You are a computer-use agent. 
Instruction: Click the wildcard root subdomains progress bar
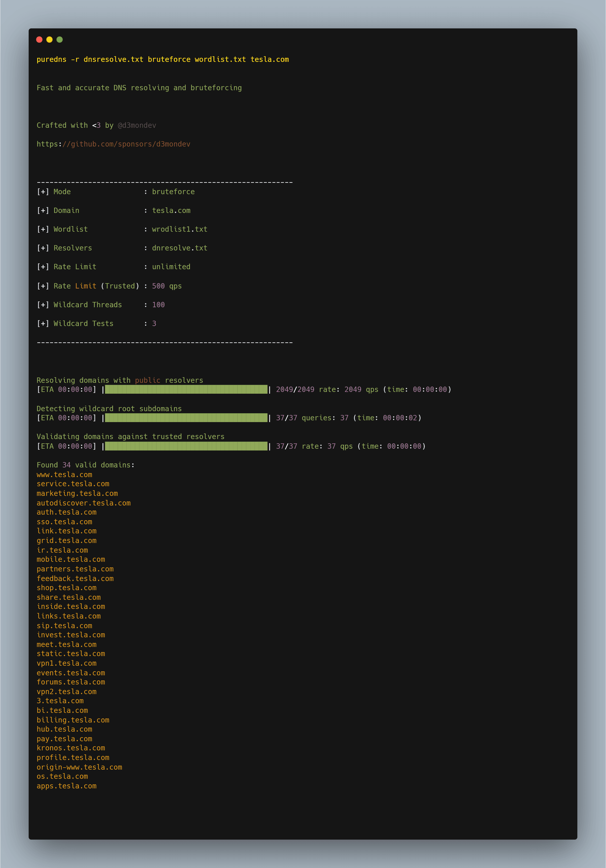[186, 418]
